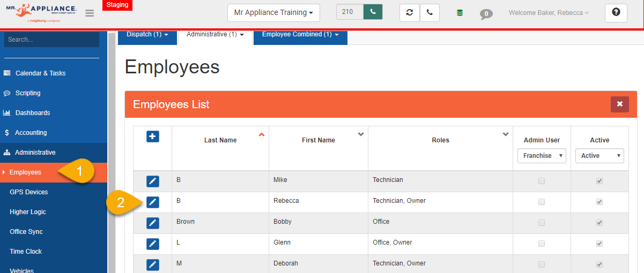Open the Franchise admin user filter
The height and width of the screenshot is (273, 644).
click(542, 156)
